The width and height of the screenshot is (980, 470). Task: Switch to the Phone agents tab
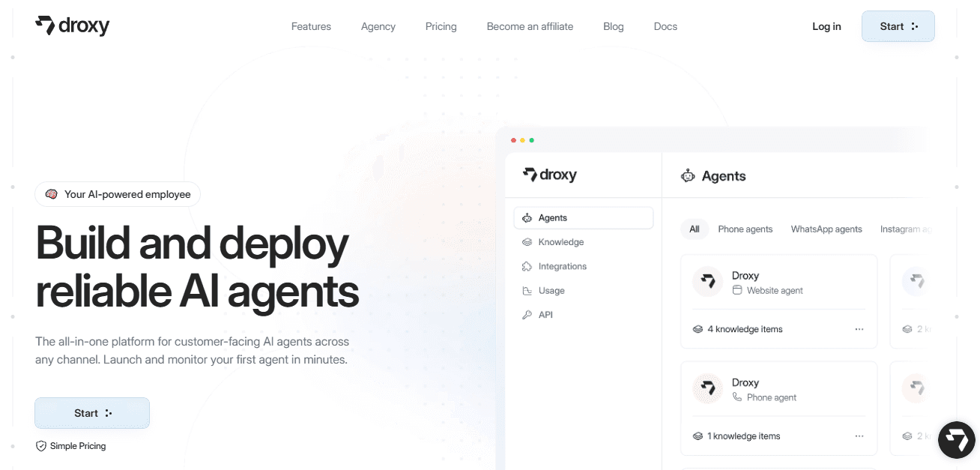745,229
